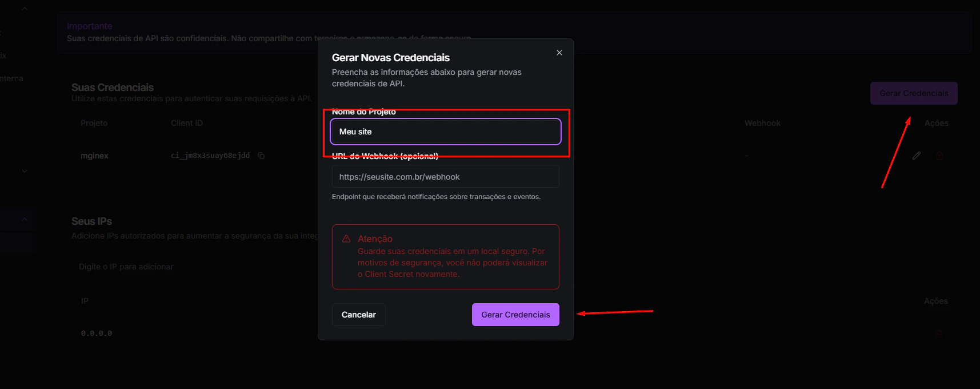This screenshot has height=389, width=980.
Task: Collapse the topmost sidebar section with its chevron
Action: pos(25,9)
